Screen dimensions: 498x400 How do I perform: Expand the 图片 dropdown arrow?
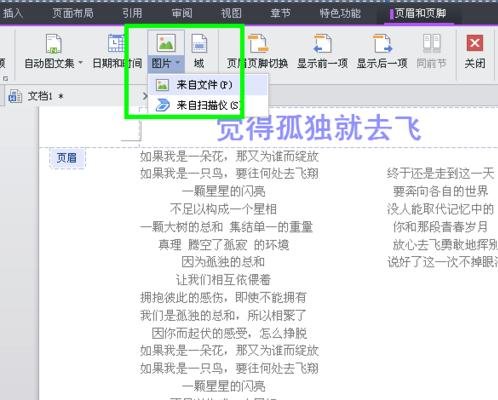click(x=178, y=62)
